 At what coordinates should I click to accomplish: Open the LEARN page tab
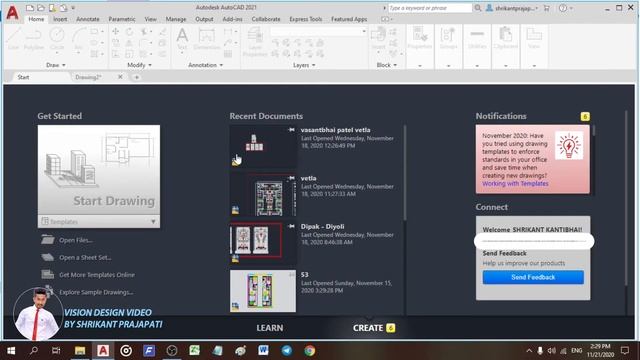click(269, 328)
